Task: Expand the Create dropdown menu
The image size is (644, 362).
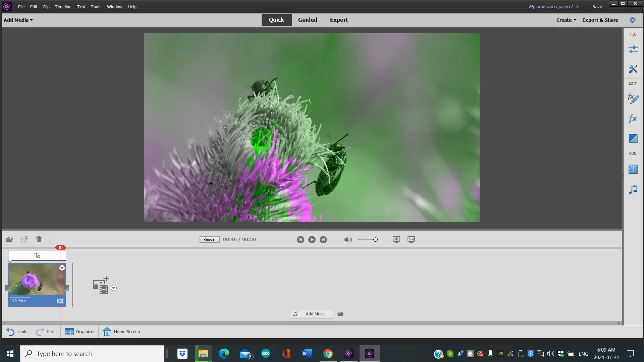Action: click(566, 20)
